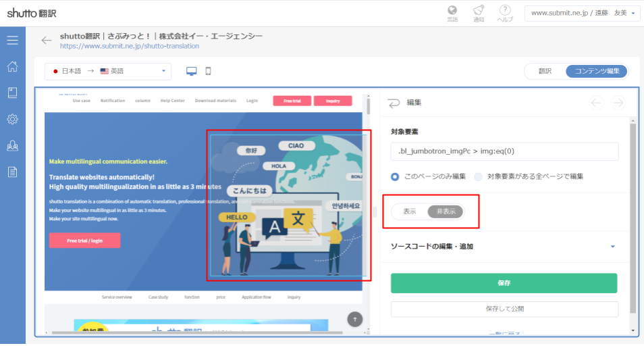Screen dimensions: 644x352
Task: Click the preview panel divider handle
Action: 375,211
